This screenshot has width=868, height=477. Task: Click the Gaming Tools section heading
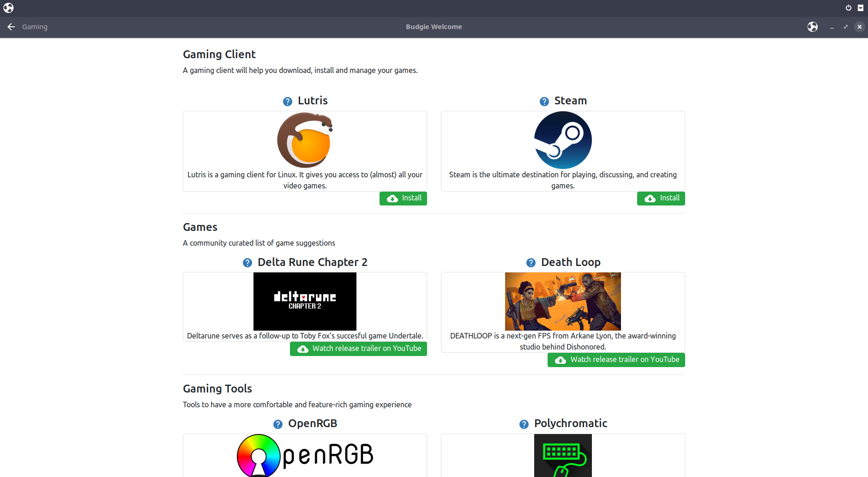tap(217, 389)
